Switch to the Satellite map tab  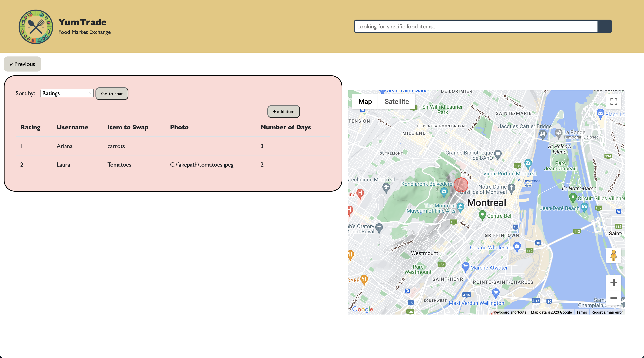point(397,101)
